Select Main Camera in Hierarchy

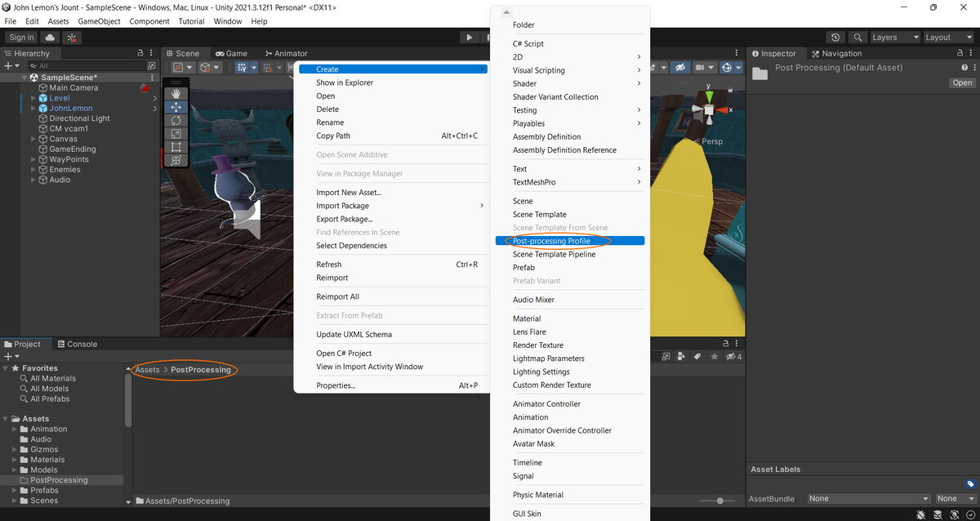coord(73,88)
